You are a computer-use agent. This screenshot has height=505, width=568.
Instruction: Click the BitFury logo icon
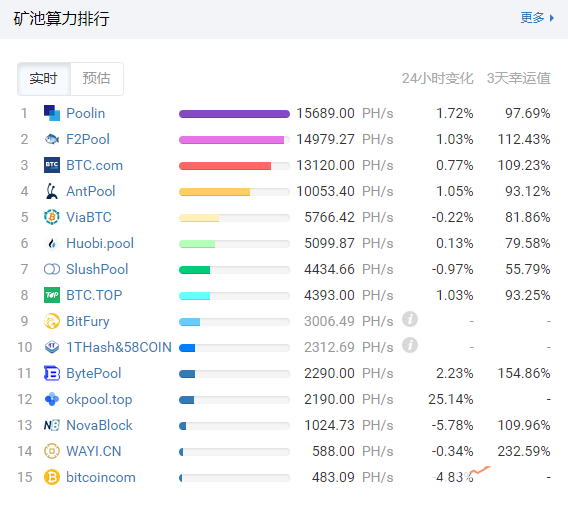click(x=52, y=321)
